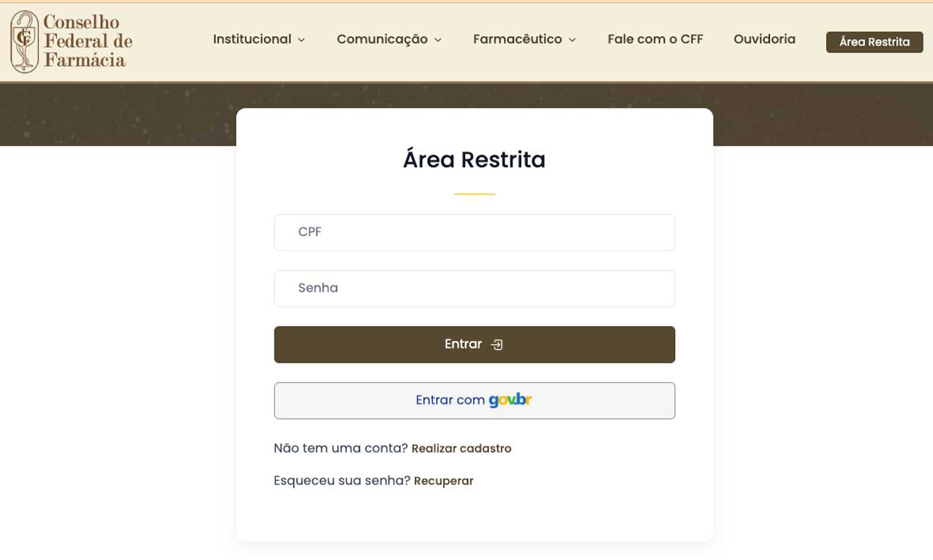Click into the Senha password field
933x560 pixels.
pos(474,289)
